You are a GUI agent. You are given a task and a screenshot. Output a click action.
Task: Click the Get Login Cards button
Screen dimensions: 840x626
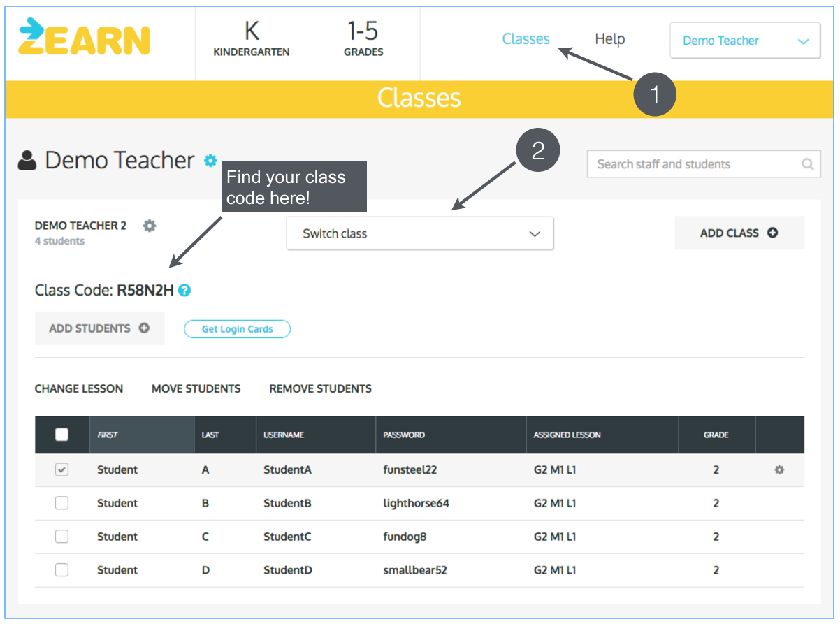point(237,328)
